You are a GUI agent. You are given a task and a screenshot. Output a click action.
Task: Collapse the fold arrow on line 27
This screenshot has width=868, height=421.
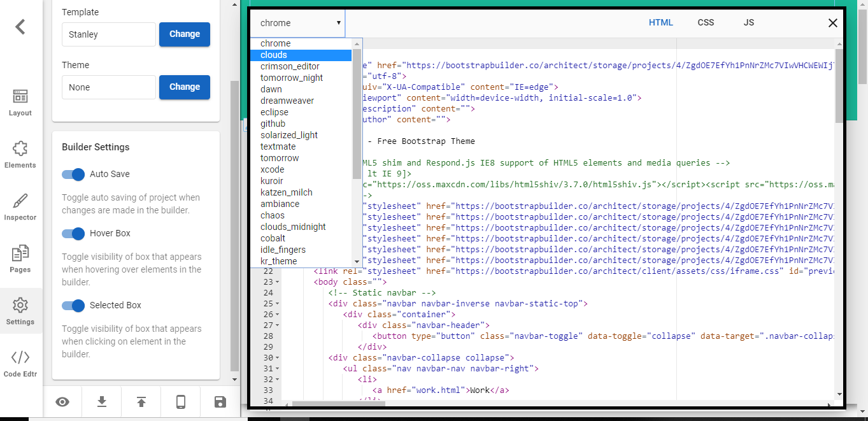click(277, 325)
